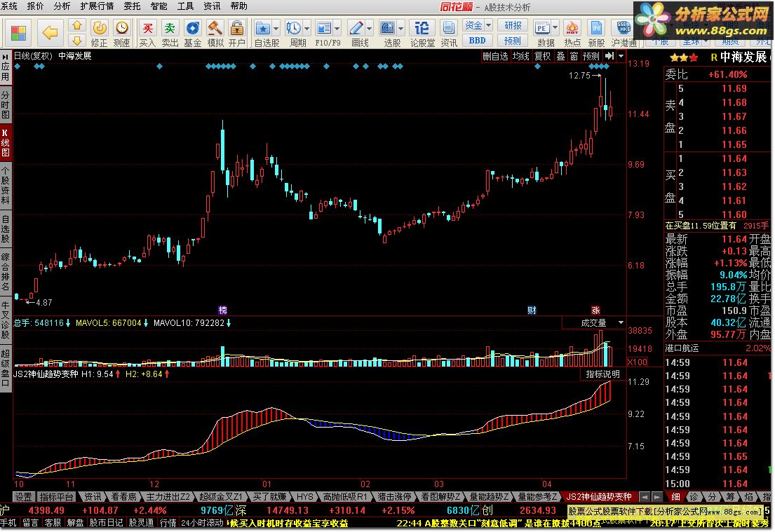Open the 自选股 watchlist folder icon
Image resolution: width=775 pixels, height=532 pixels.
click(x=263, y=27)
